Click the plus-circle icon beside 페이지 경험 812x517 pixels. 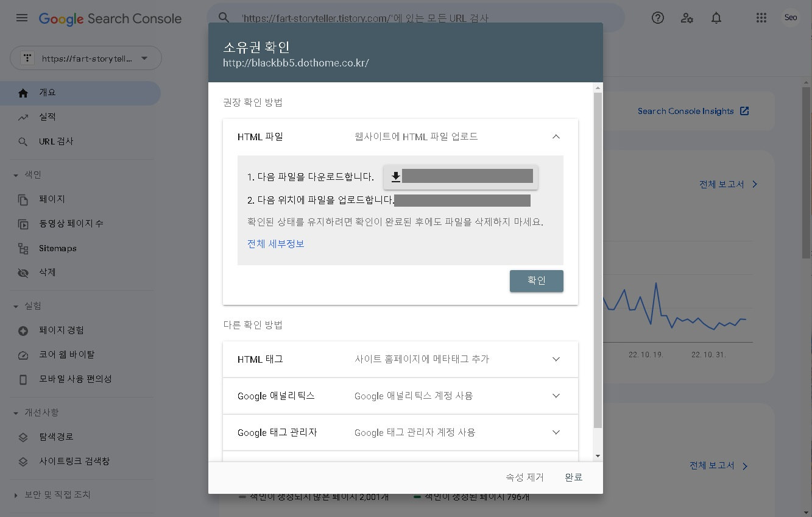23,330
